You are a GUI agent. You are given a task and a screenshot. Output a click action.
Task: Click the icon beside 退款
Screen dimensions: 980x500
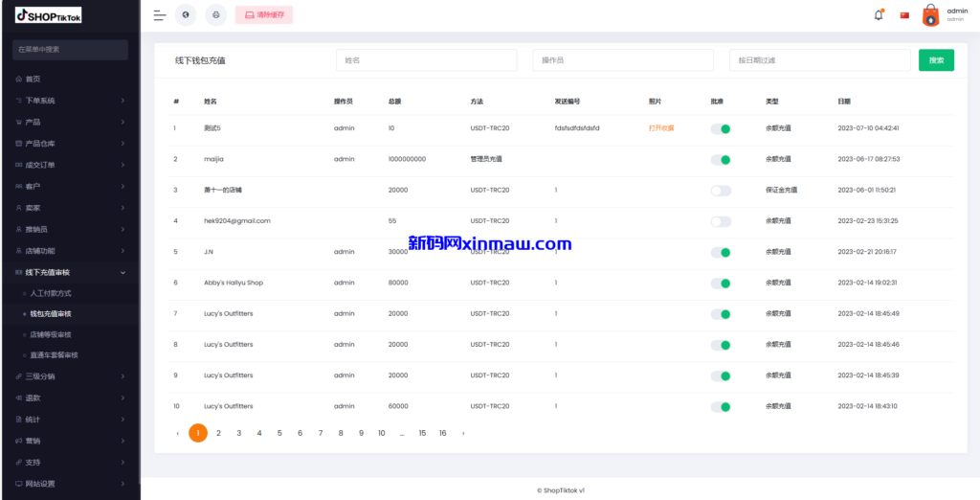(19, 398)
